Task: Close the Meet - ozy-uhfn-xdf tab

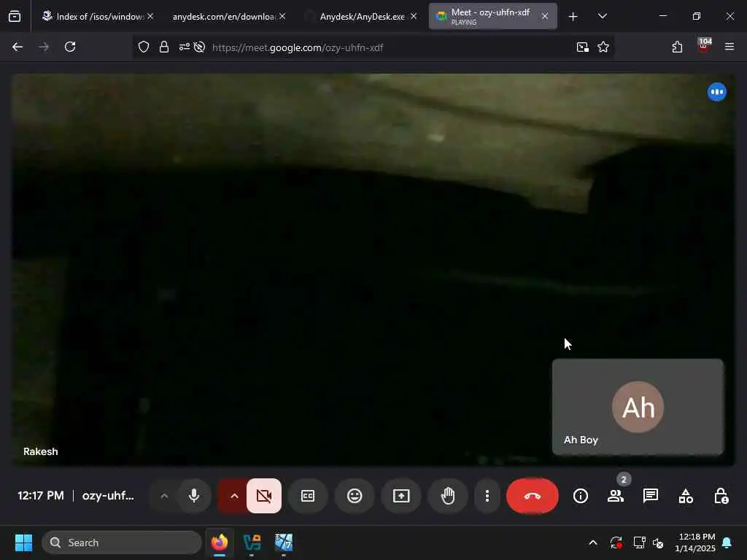Action: 544,16
